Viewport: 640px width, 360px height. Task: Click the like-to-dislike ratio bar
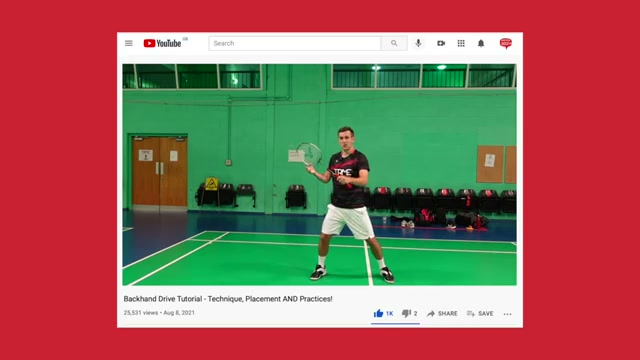tap(395, 324)
